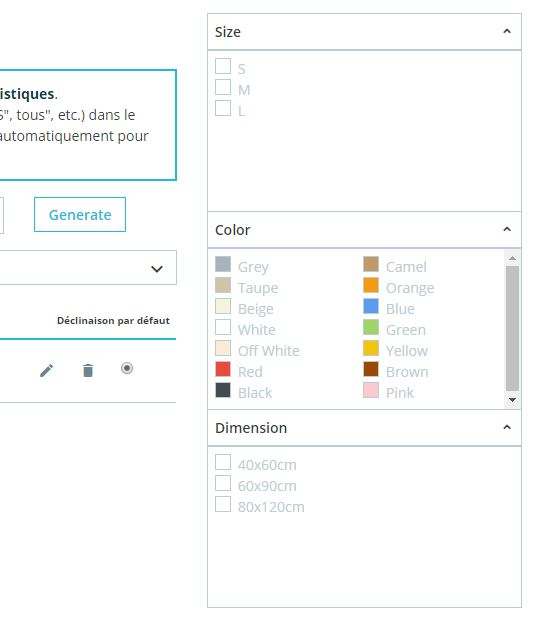This screenshot has width=537, height=622.
Task: Collapse the Dimension section
Action: click(x=507, y=427)
